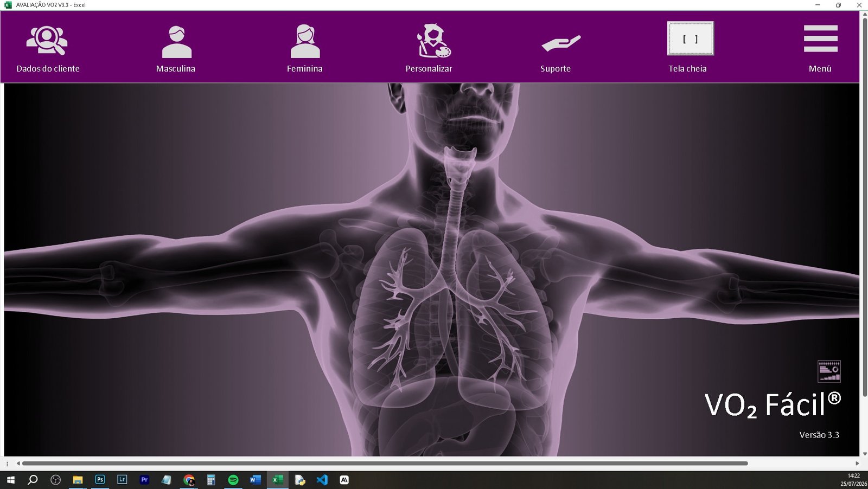Switch to Chrome in the taskbar

click(189, 480)
